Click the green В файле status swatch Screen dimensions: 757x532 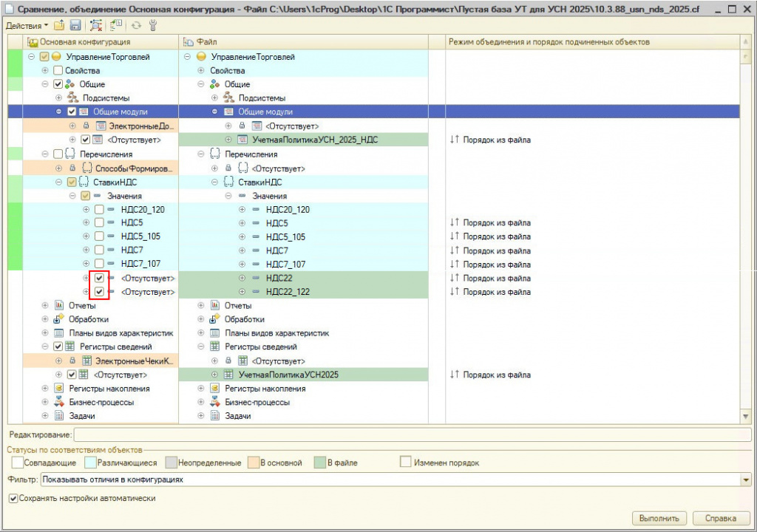318,463
